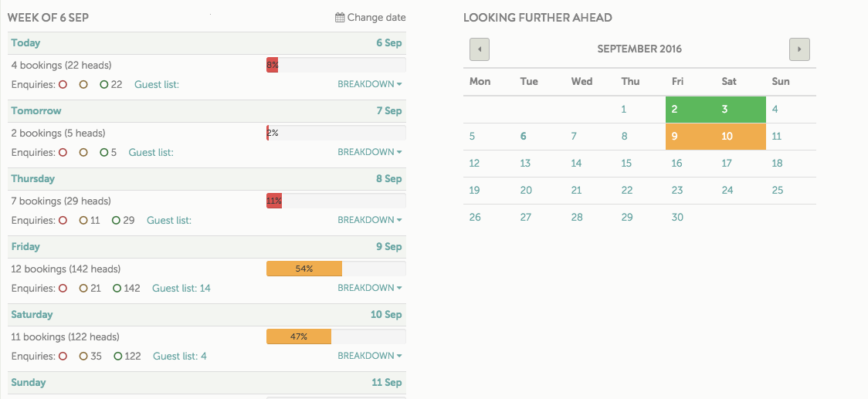Image resolution: width=868 pixels, height=399 pixels.
Task: Select green calendar day 3
Action: tap(741, 110)
